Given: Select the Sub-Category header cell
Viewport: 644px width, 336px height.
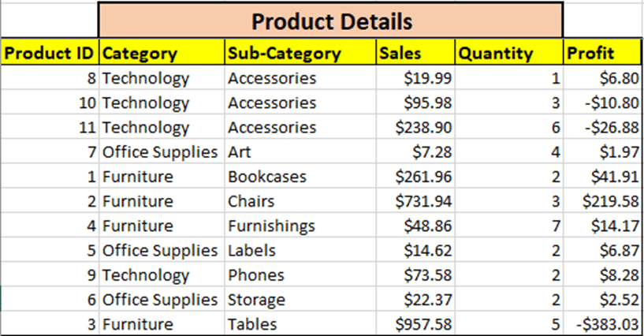Looking at the screenshot, I should pyautogui.click(x=300, y=52).
